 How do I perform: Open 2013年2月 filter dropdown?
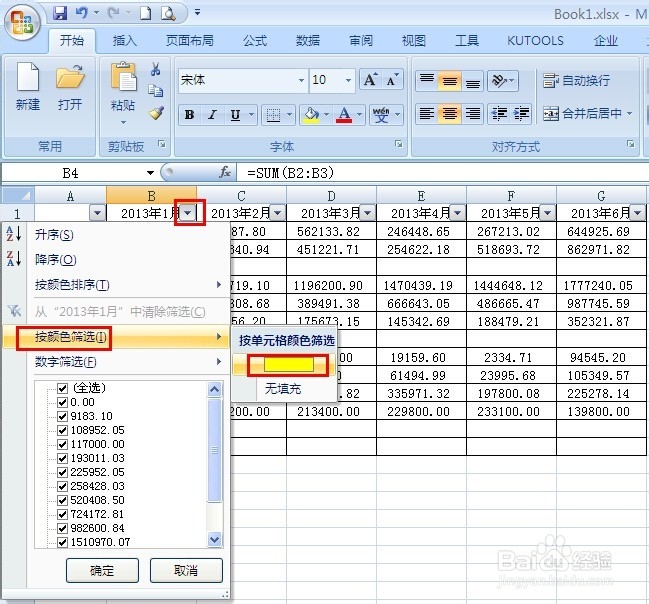[277, 214]
